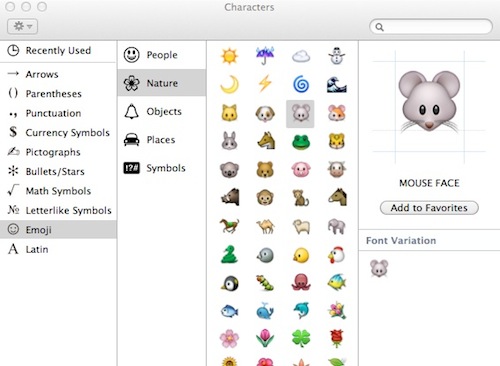Select the yellow cat face emoji
Viewport: 500px width, 366px height.
coord(229,112)
